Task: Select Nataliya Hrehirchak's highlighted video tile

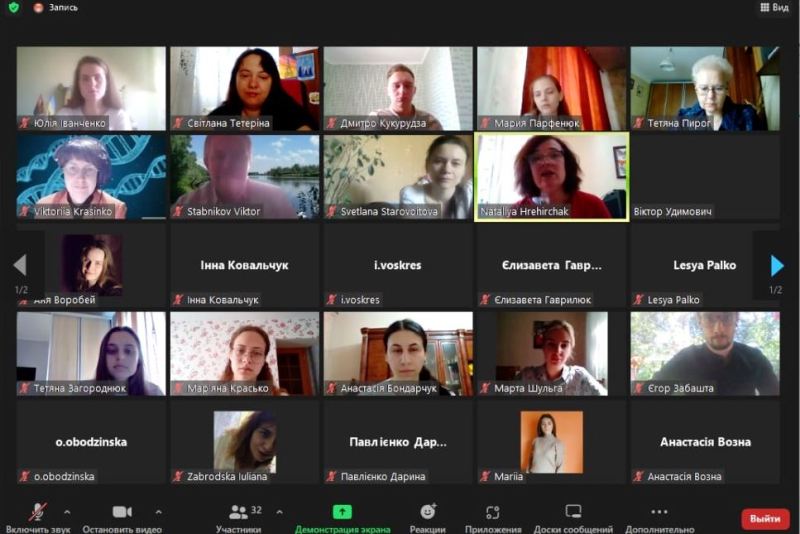Action: pyautogui.click(x=552, y=177)
